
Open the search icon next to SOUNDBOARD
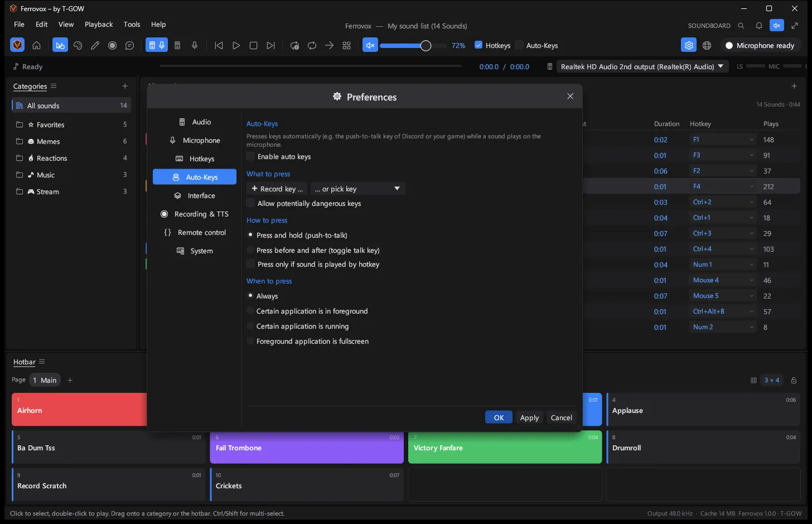[x=741, y=26]
